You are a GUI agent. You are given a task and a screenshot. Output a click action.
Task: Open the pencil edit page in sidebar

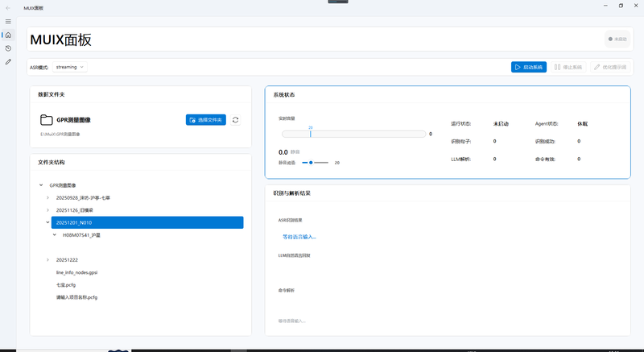pos(8,62)
